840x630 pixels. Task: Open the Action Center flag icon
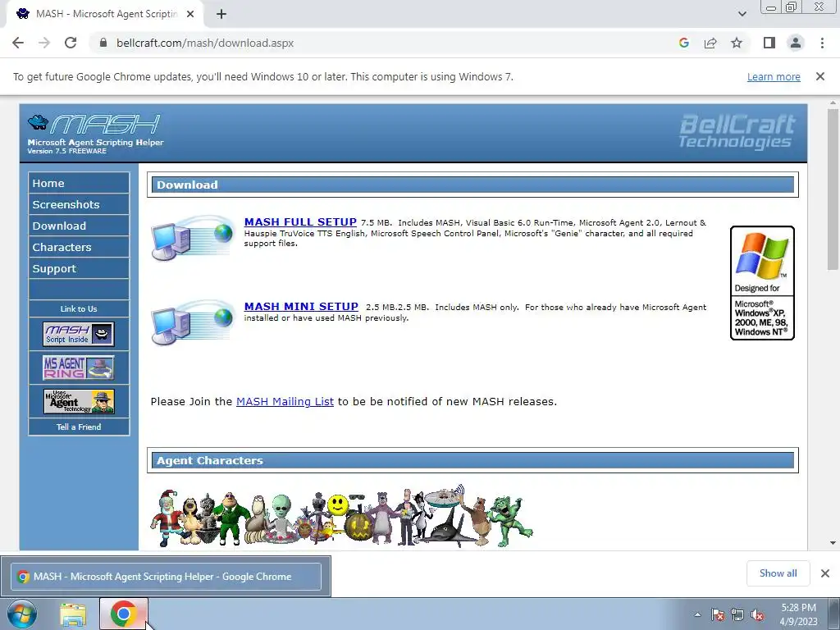(x=718, y=614)
